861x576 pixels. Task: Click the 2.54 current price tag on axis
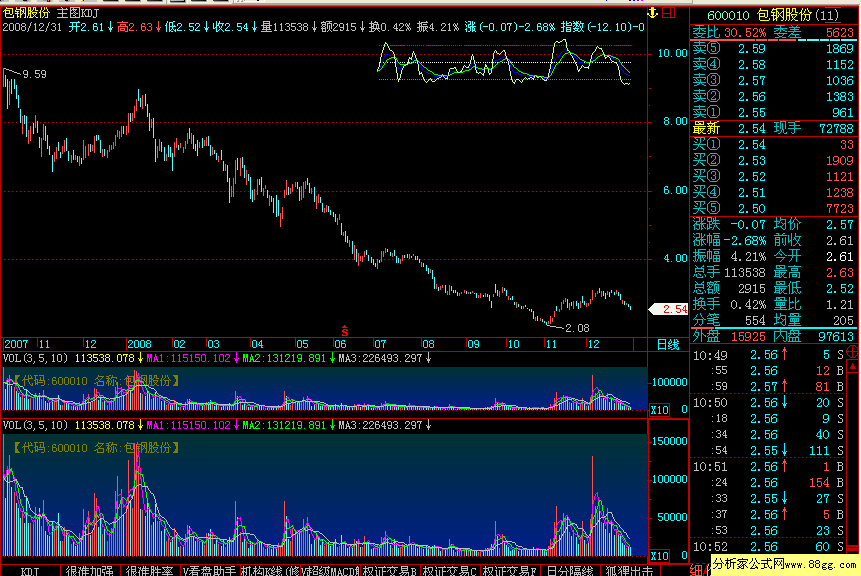click(x=669, y=309)
